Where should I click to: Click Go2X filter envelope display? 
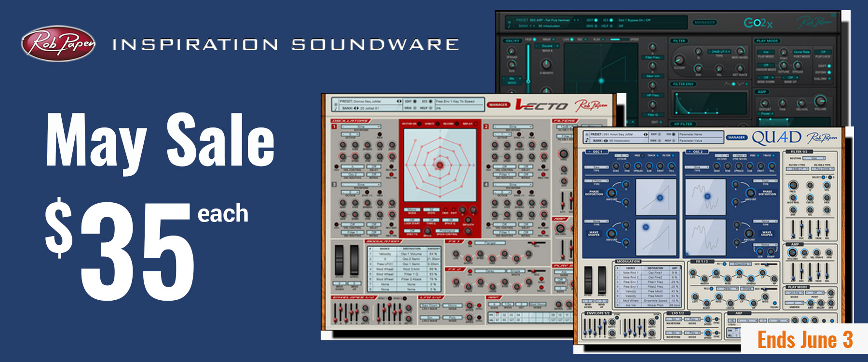[710, 103]
